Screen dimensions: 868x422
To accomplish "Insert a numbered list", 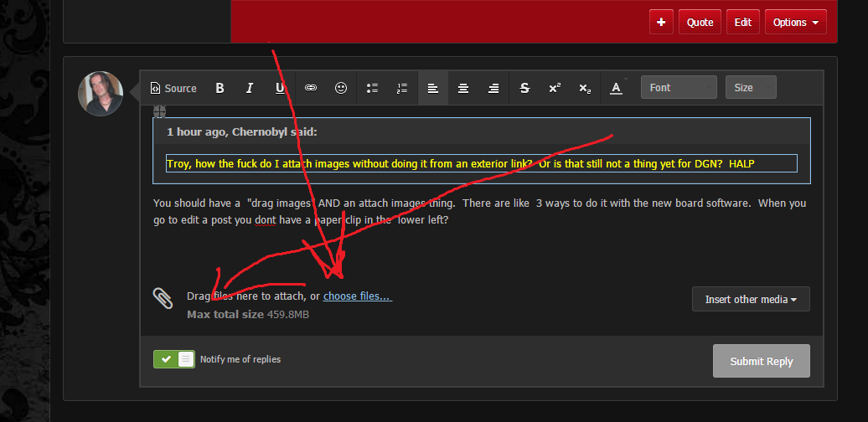I will [402, 88].
